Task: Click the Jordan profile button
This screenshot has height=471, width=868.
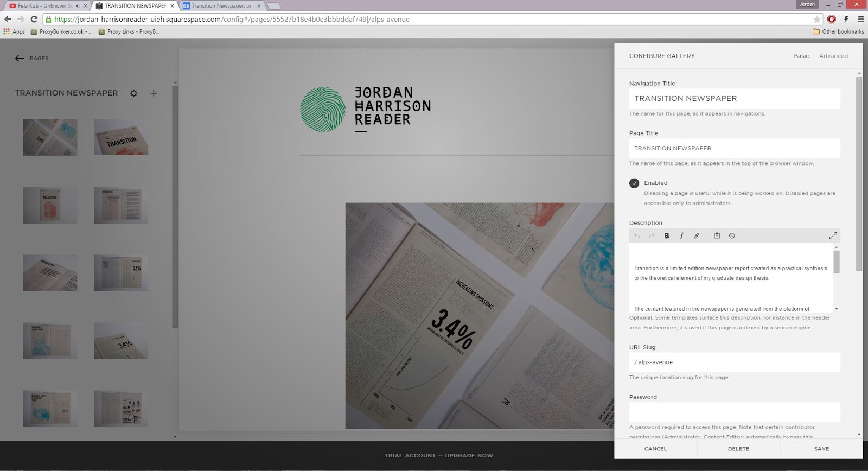Action: point(807,4)
